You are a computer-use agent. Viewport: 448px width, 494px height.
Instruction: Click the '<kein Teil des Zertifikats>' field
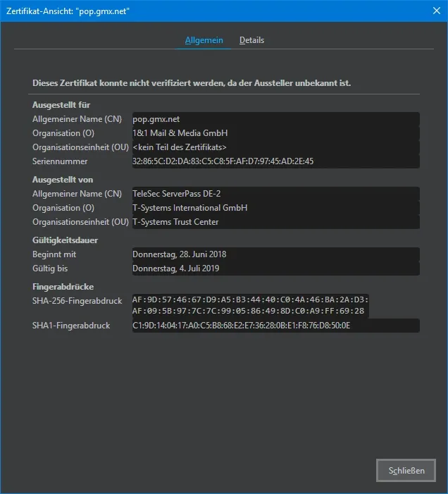(276, 147)
